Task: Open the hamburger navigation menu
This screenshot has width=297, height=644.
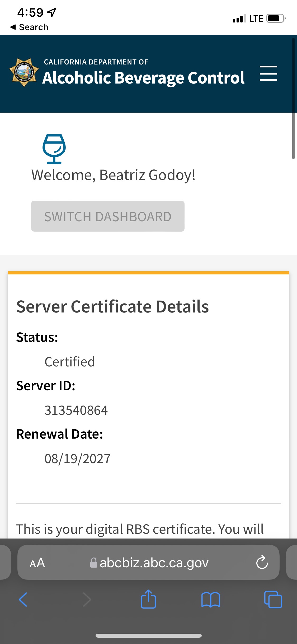Action: pos(268,73)
